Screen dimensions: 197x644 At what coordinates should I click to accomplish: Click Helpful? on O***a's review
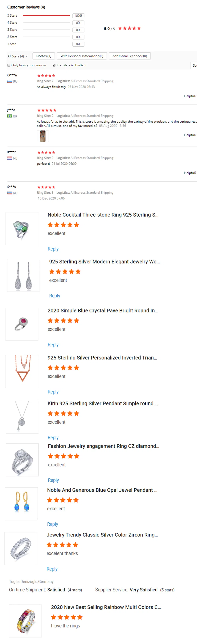pyautogui.click(x=190, y=96)
